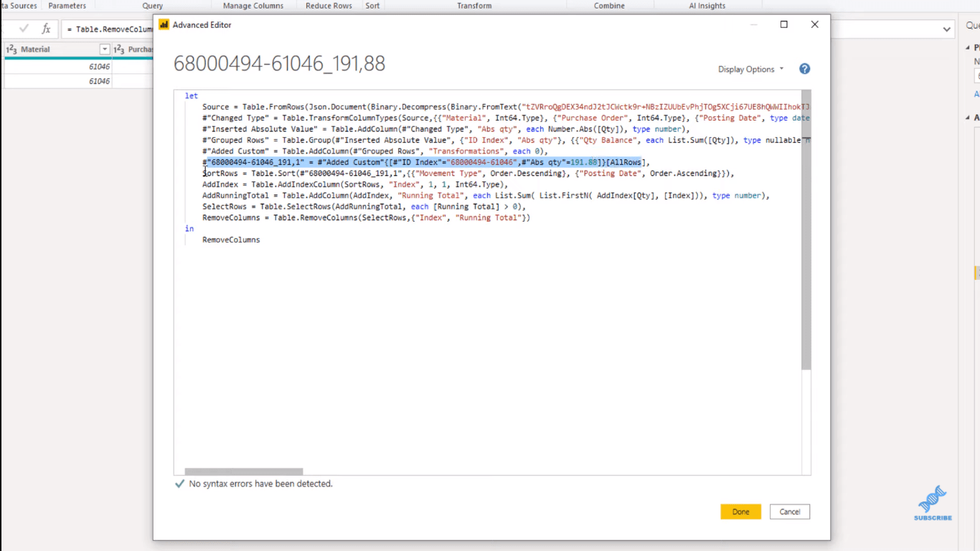Click the SortRows = Table.Sort line
Viewport: 980px width, 551px height.
coord(468,174)
